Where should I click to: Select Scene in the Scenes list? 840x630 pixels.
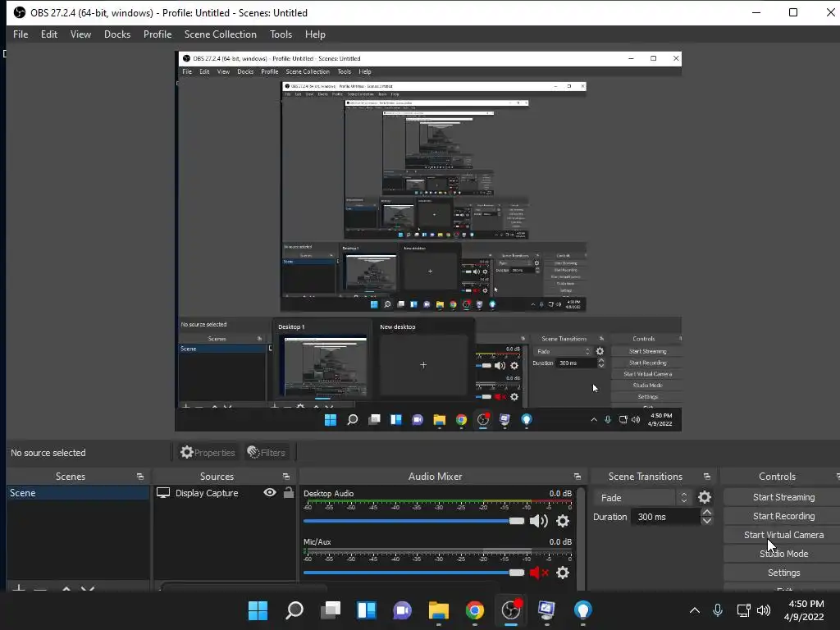(x=78, y=493)
